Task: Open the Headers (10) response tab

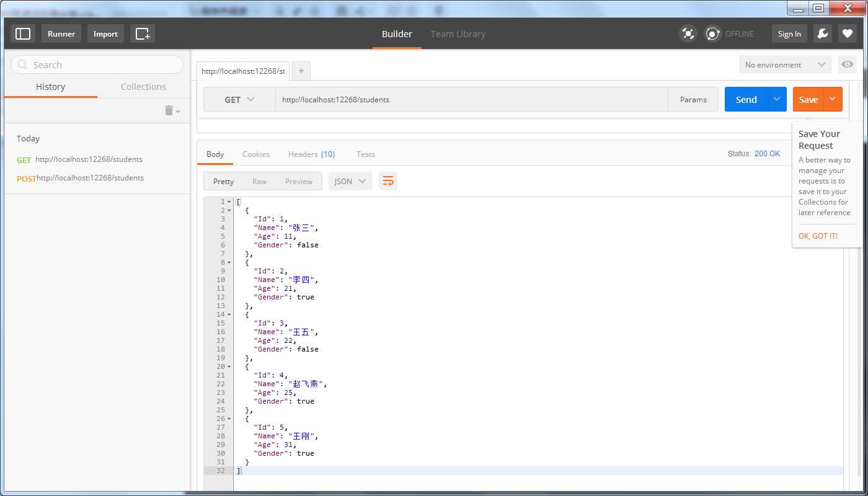Action: (x=311, y=154)
